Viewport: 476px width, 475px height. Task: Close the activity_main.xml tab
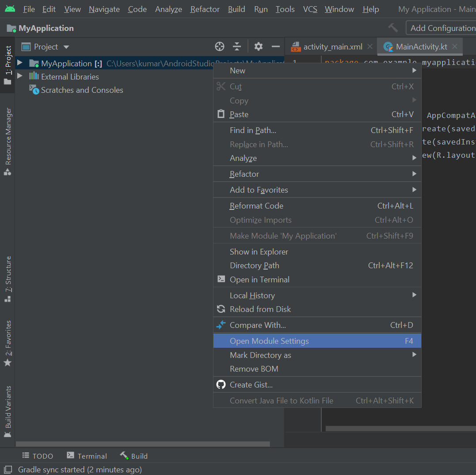370,47
